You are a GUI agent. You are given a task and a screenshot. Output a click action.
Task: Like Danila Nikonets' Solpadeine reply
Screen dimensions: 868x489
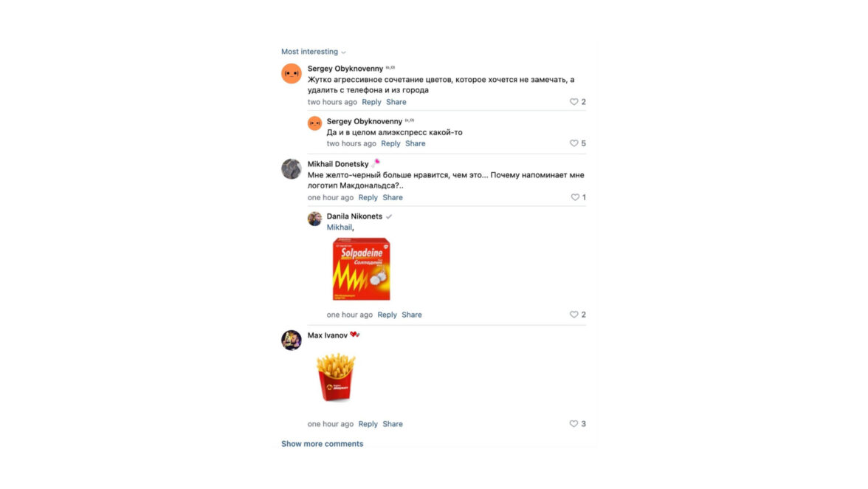point(573,315)
